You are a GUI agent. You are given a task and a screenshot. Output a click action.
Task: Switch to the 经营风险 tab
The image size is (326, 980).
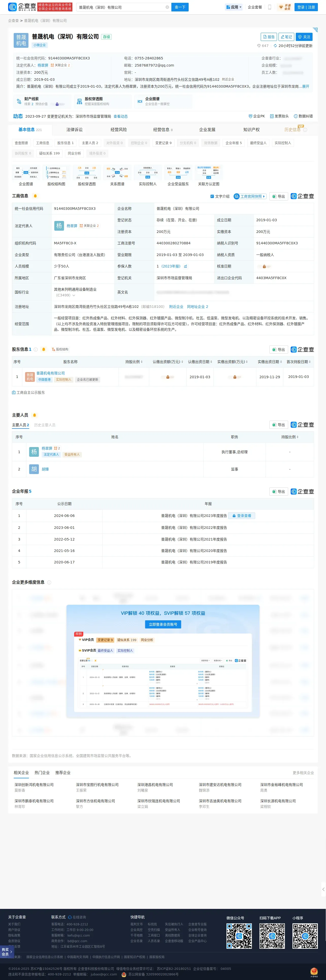pyautogui.click(x=119, y=130)
